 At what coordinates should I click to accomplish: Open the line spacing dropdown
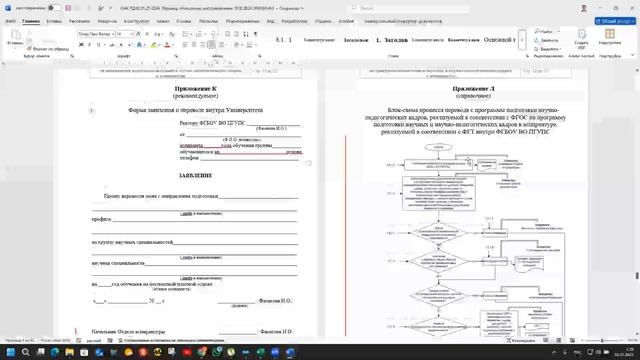pos(222,44)
